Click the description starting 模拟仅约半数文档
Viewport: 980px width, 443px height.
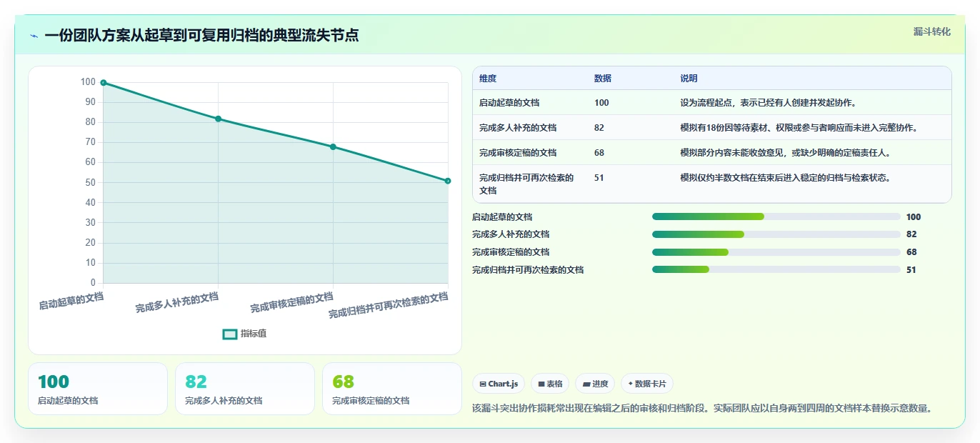(x=785, y=178)
